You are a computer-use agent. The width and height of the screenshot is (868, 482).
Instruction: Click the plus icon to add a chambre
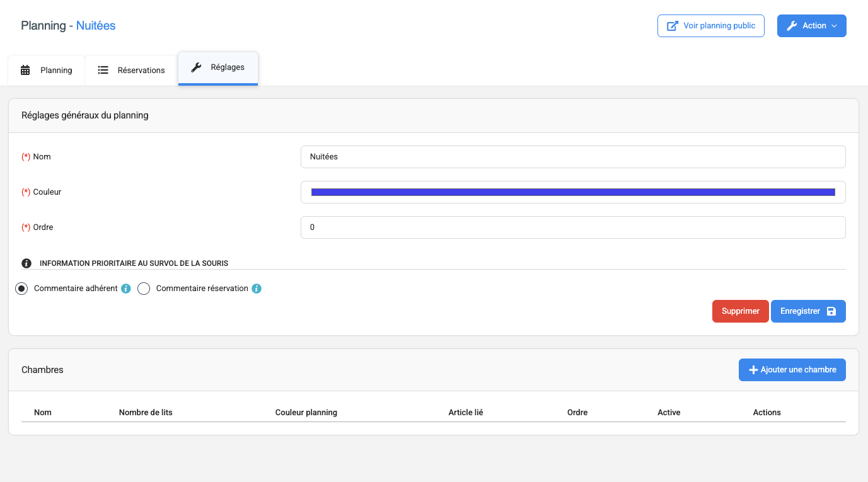(753, 370)
